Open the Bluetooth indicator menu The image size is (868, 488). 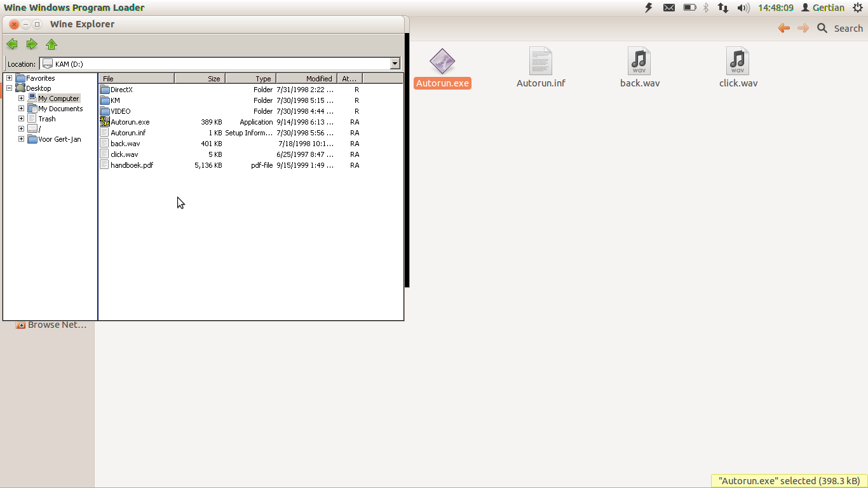click(x=705, y=8)
